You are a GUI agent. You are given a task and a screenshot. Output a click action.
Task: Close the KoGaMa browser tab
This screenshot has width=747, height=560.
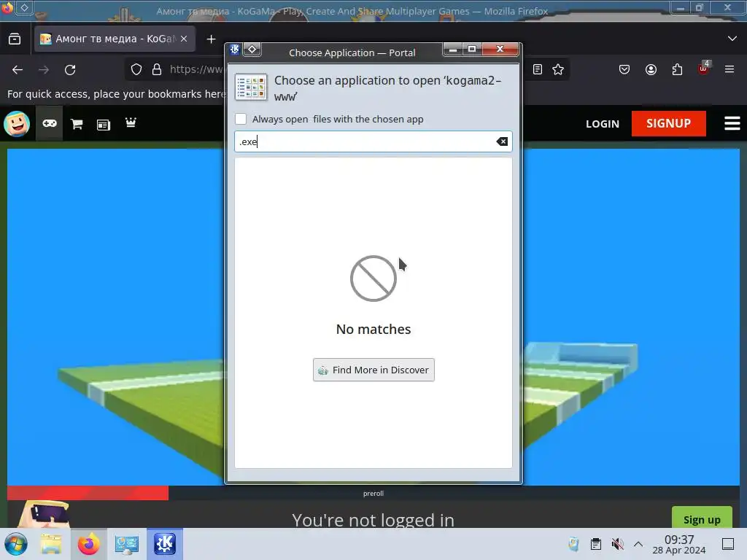pyautogui.click(x=184, y=39)
